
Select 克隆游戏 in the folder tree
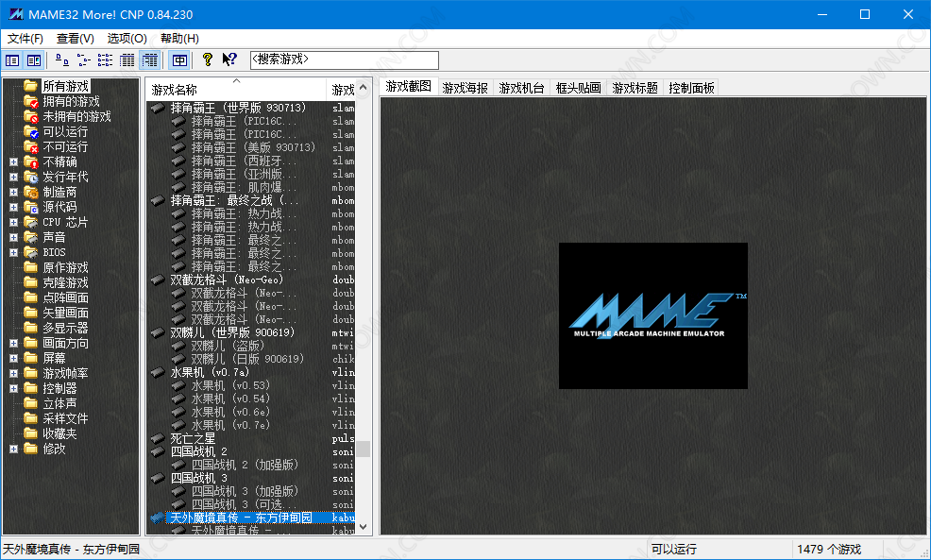pos(65,282)
